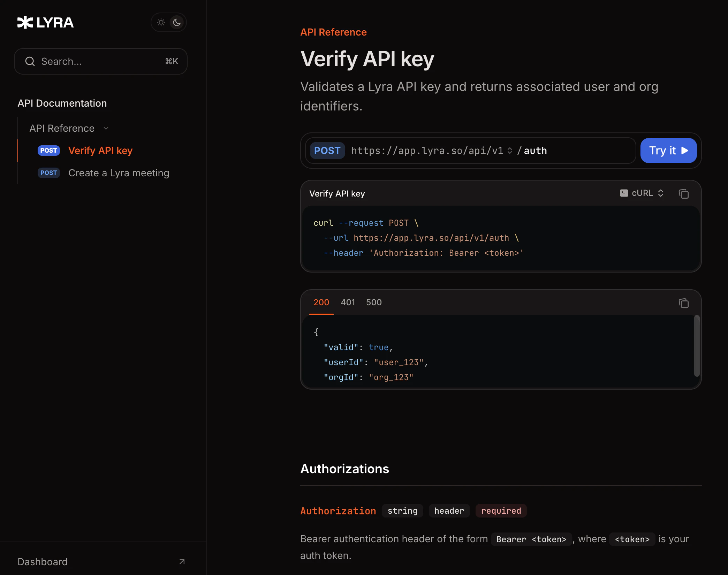Select the 401 response tab
Image resolution: width=728 pixels, height=575 pixels.
[x=348, y=302]
